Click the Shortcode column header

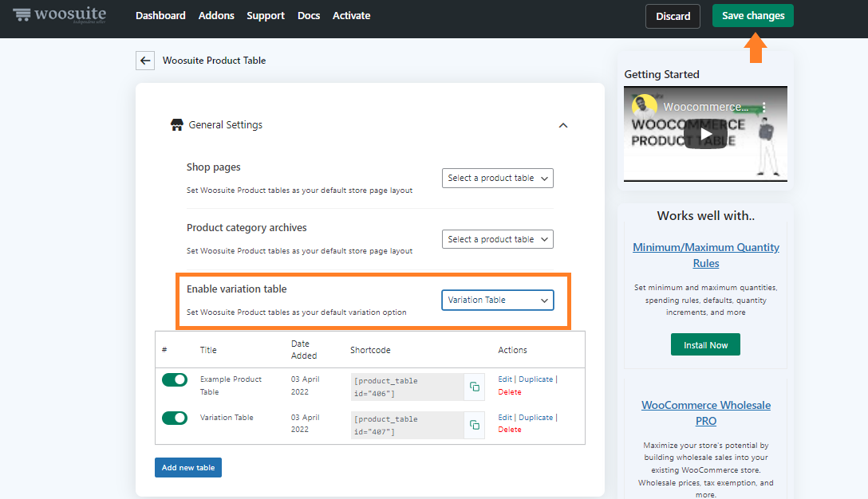(370, 350)
